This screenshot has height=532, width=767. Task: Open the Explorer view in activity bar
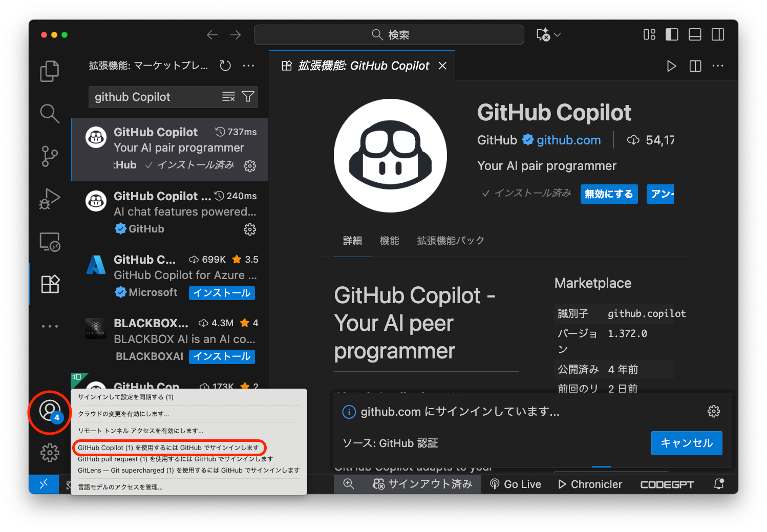(x=50, y=71)
